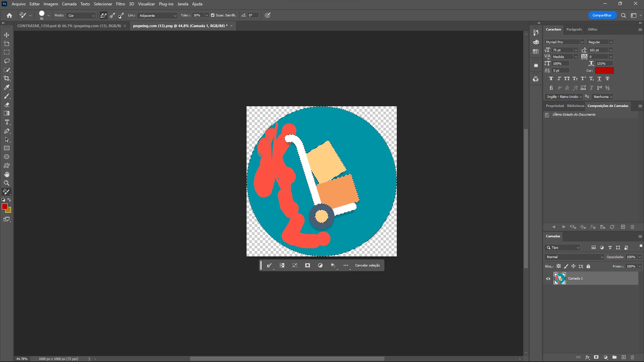Viewport: 644px width, 362px height.
Task: Click the create new layer icon
Action: point(624,357)
